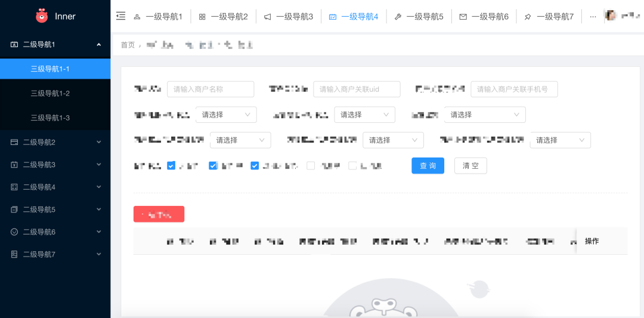Viewport: 644px width, 318px height.
Task: Uncheck the third checked checkbox before unchecked ones
Action: click(255, 166)
